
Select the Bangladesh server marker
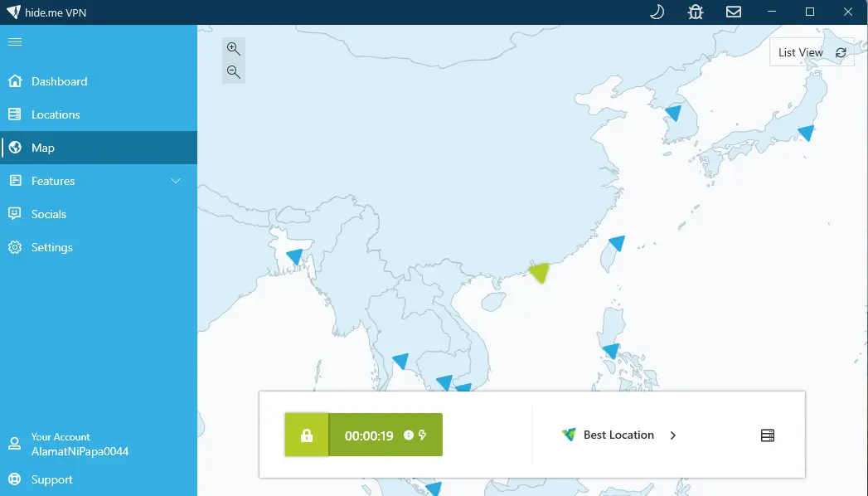click(x=295, y=257)
